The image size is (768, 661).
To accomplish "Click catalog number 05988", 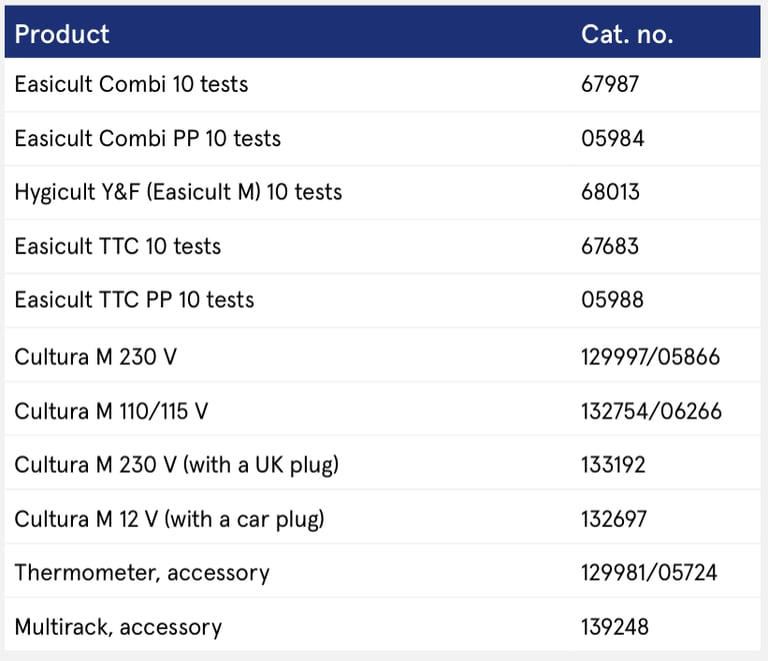I will 612,300.
